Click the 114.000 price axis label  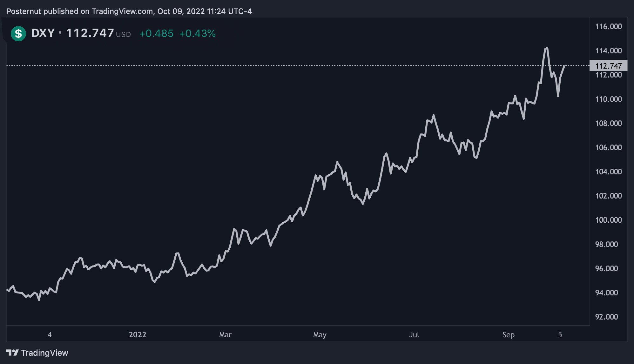(x=608, y=51)
